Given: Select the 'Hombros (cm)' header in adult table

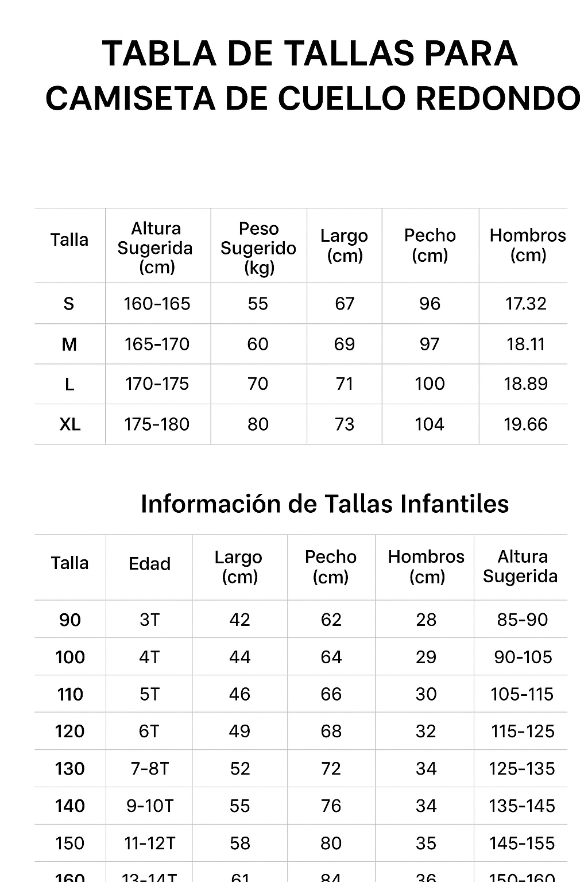Looking at the screenshot, I should point(527,245).
